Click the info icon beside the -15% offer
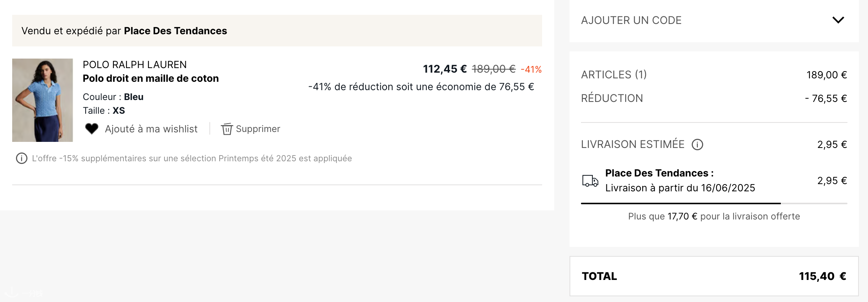 click(x=22, y=158)
